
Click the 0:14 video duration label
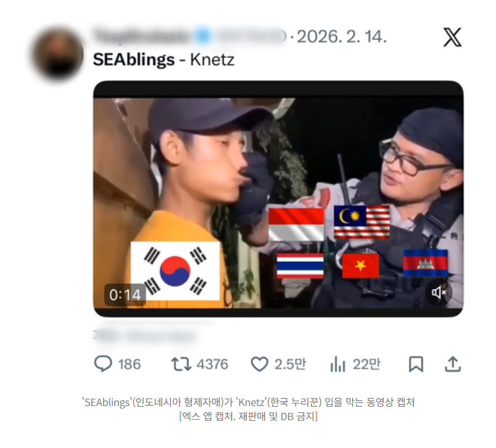tap(125, 295)
